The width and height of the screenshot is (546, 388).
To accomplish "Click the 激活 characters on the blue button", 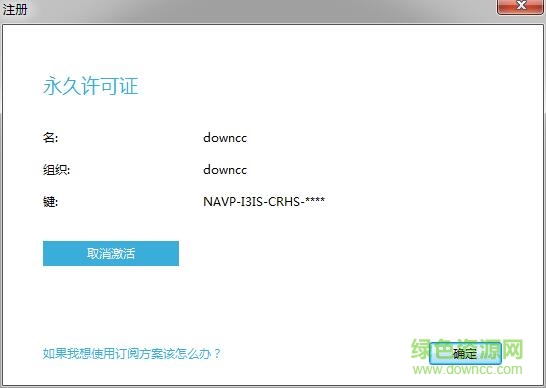I will pos(123,253).
